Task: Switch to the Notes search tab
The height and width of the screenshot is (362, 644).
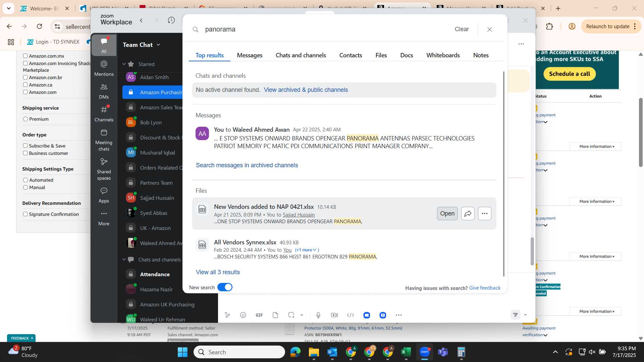Action: [481, 55]
